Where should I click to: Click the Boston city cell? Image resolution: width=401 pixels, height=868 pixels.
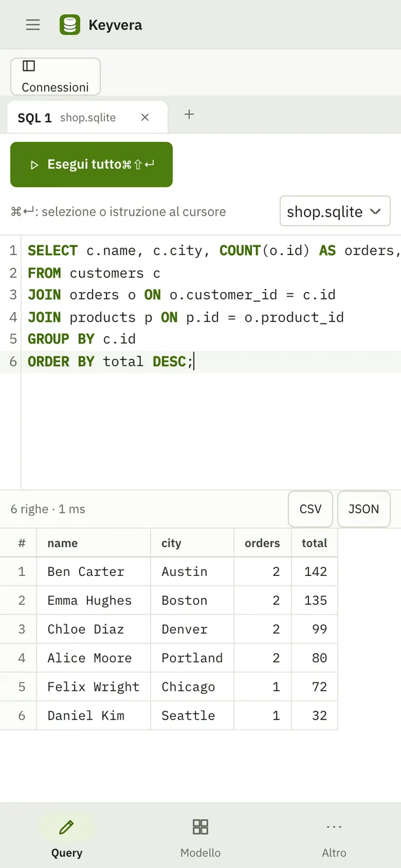192,600
